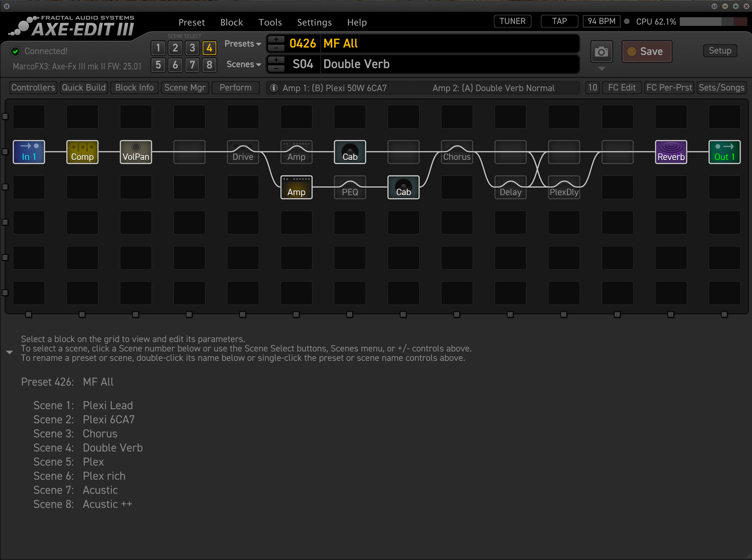Image resolution: width=752 pixels, height=560 pixels.
Task: Open Setup
Action: click(x=720, y=51)
